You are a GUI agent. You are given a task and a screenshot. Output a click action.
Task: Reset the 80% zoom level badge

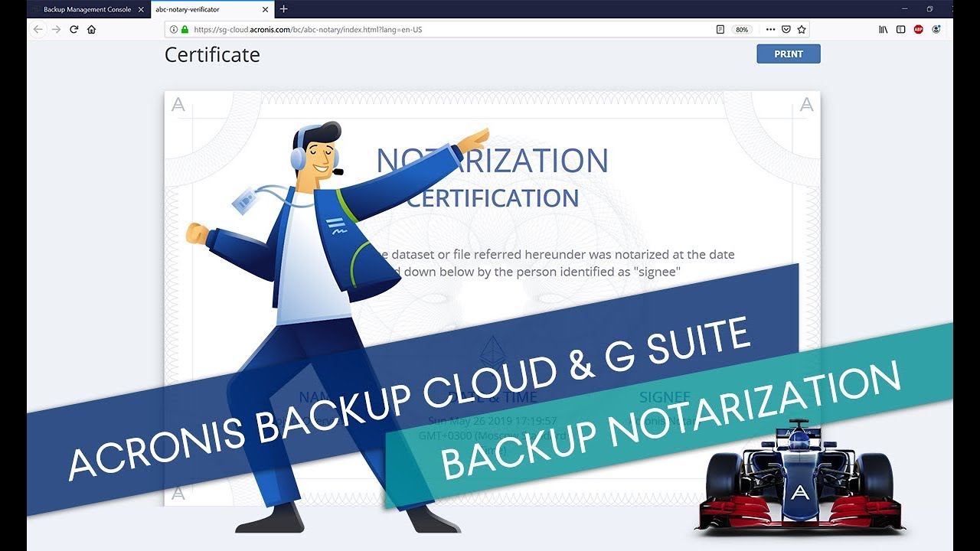(742, 30)
